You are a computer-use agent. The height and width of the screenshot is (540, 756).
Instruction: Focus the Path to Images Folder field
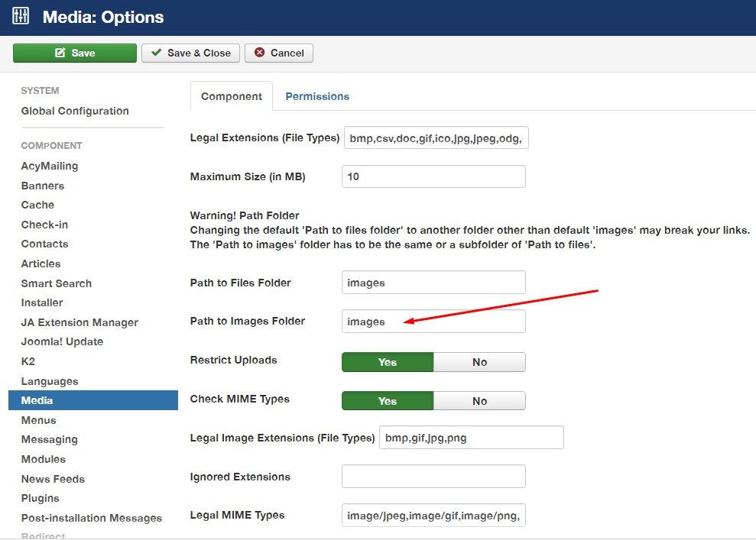pos(433,322)
